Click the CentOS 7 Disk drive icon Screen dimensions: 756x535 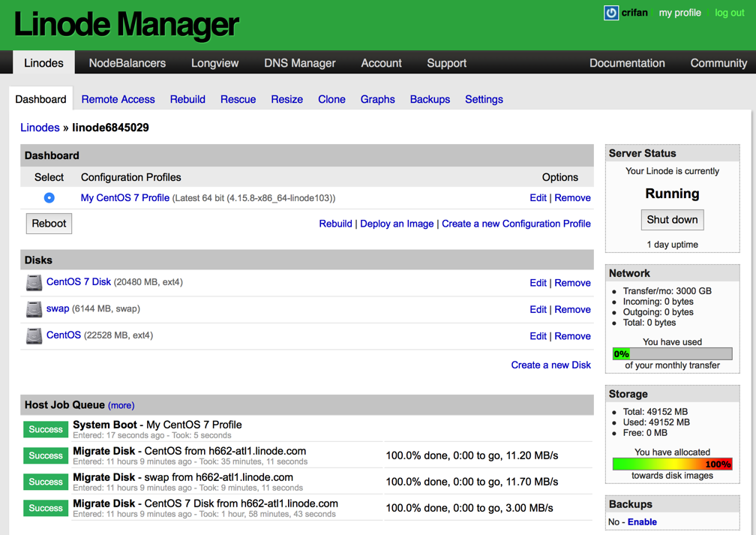pos(34,283)
